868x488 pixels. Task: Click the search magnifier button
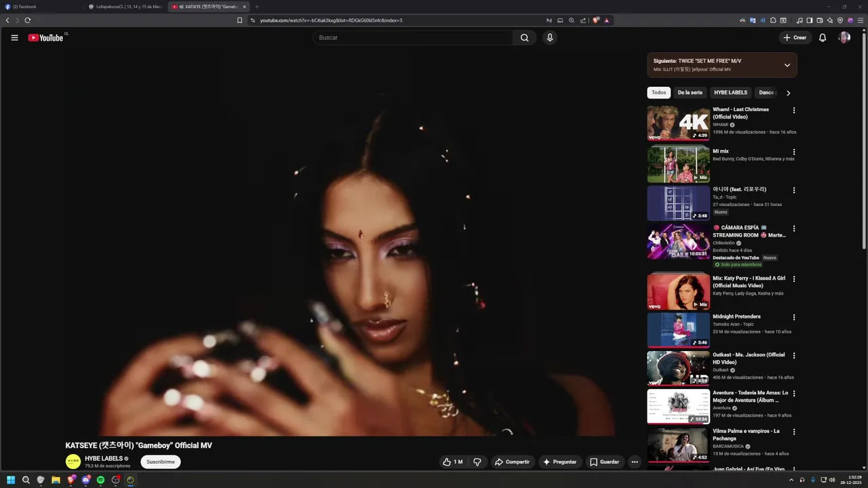click(524, 38)
